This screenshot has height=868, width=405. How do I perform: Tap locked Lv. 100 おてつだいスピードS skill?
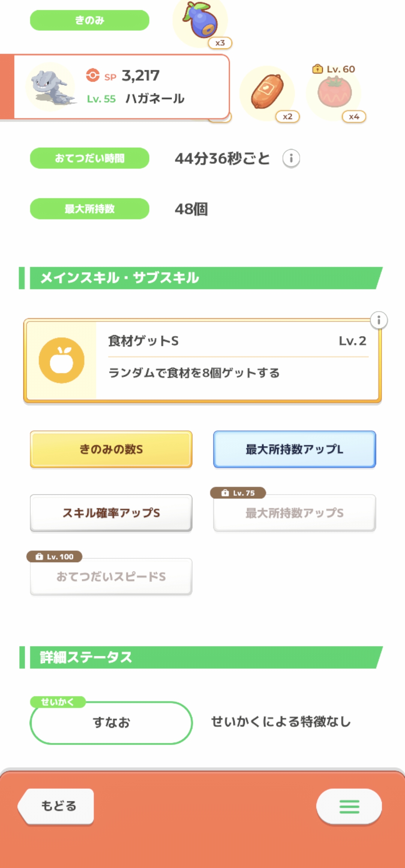pyautogui.click(x=111, y=576)
